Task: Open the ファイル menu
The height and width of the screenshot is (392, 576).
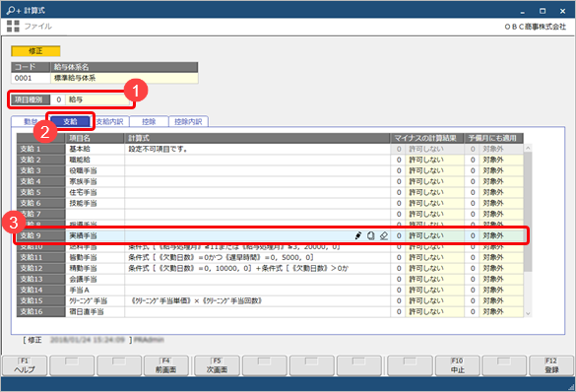Action: 37,26
